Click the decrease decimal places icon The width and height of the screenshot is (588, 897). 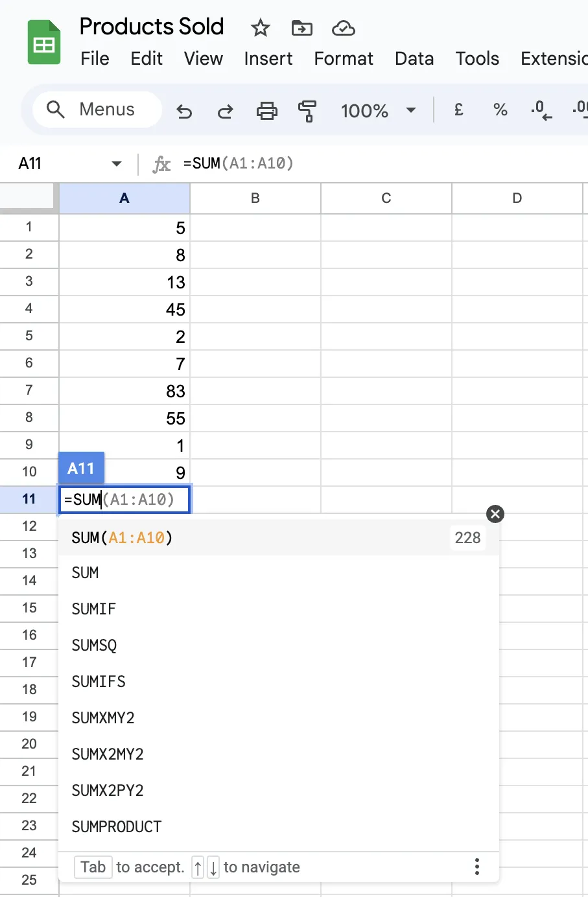[x=541, y=110]
